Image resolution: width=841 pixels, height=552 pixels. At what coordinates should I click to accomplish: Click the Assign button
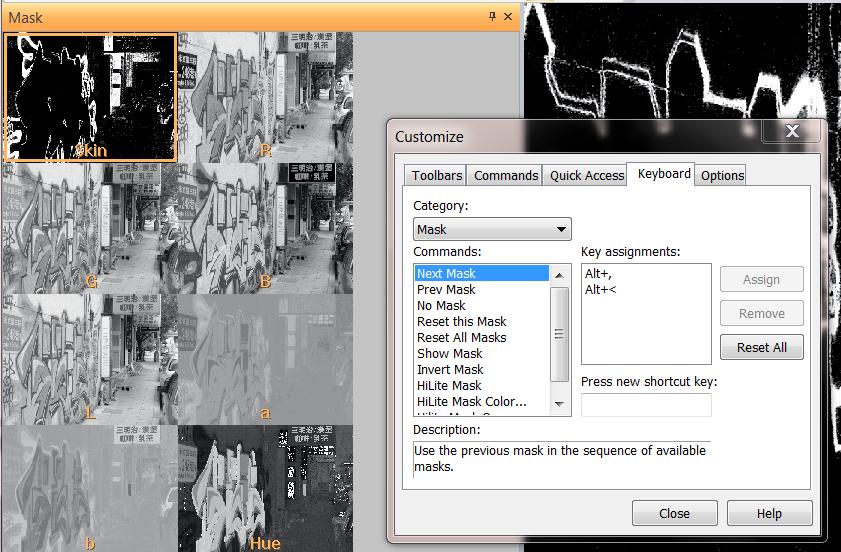pos(762,279)
